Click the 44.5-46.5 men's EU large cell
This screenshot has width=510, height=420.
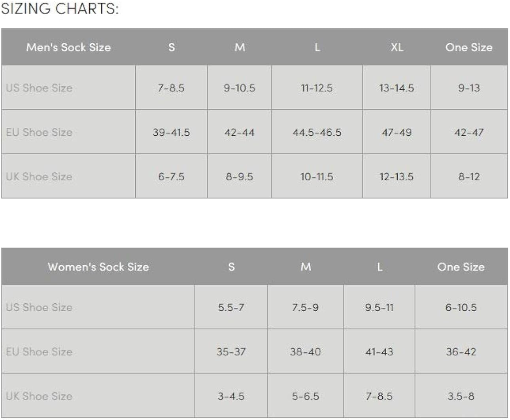click(317, 132)
